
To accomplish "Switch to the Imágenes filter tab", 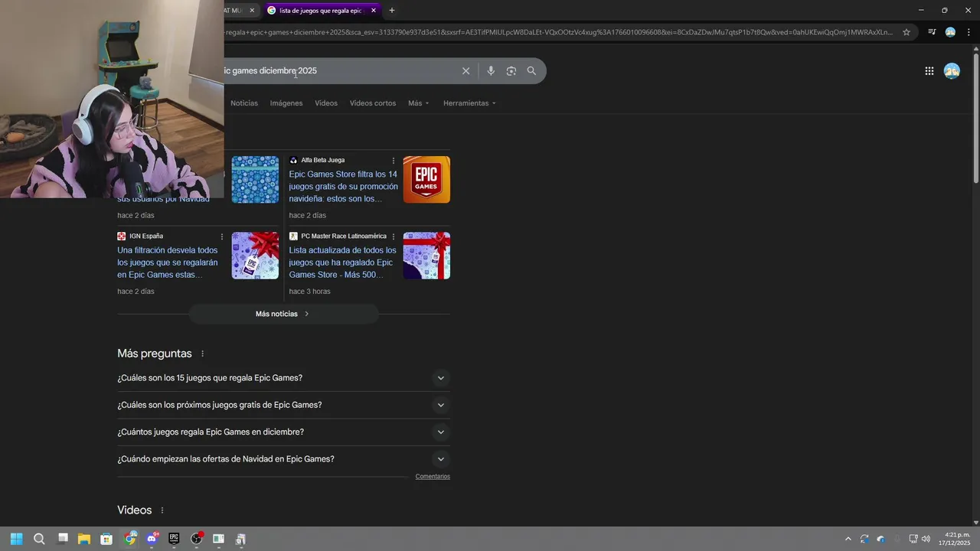I will click(286, 103).
